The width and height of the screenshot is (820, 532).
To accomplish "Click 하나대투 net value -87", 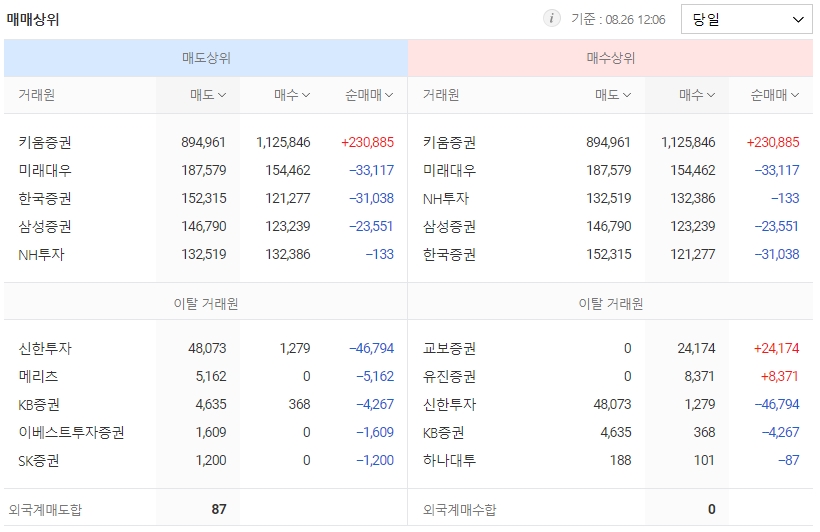I will pos(789,461).
